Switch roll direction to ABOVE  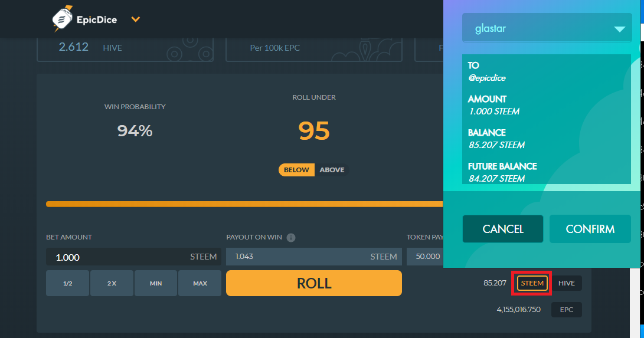pyautogui.click(x=332, y=170)
